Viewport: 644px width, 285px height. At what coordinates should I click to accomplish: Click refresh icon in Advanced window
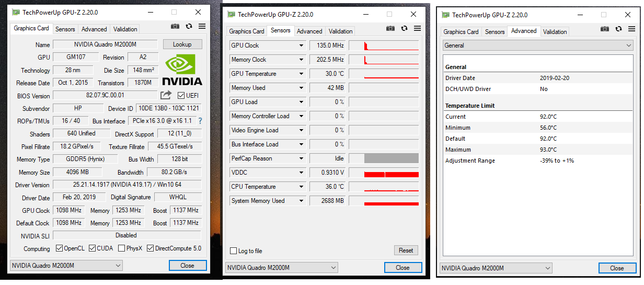click(x=618, y=29)
